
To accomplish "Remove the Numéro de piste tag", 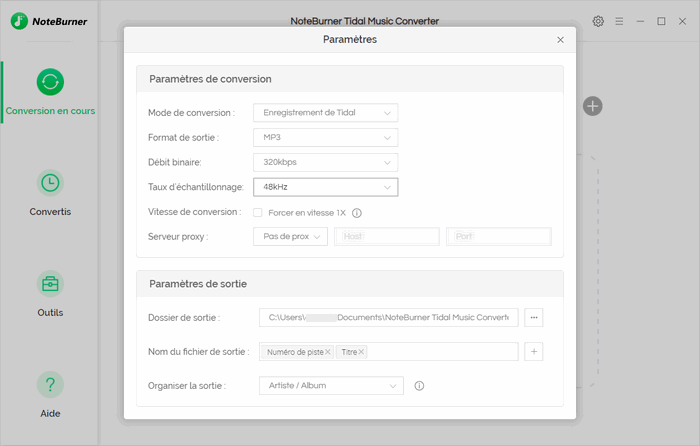I will pos(328,352).
